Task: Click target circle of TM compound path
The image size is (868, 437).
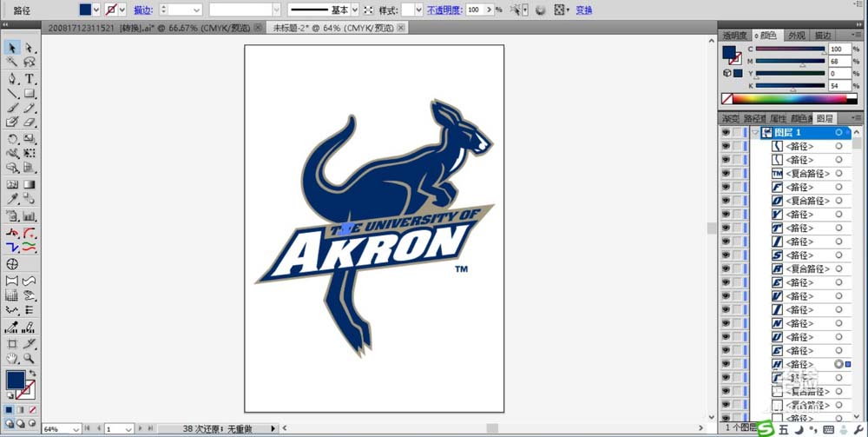Action: click(x=838, y=174)
